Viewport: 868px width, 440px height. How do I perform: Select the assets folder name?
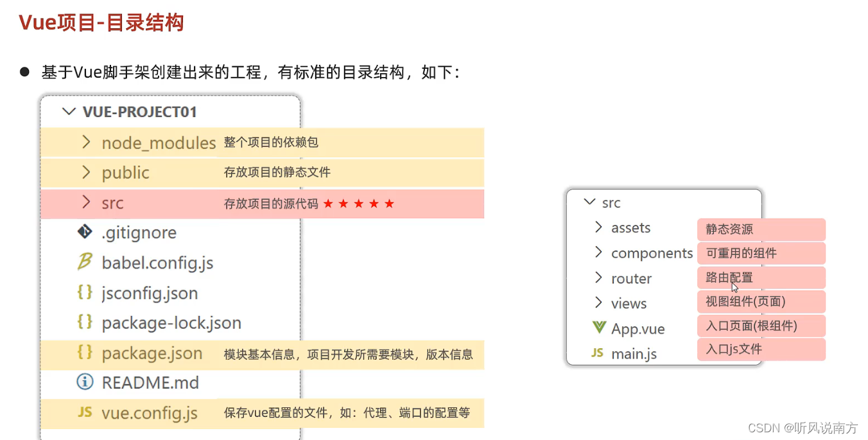click(630, 228)
